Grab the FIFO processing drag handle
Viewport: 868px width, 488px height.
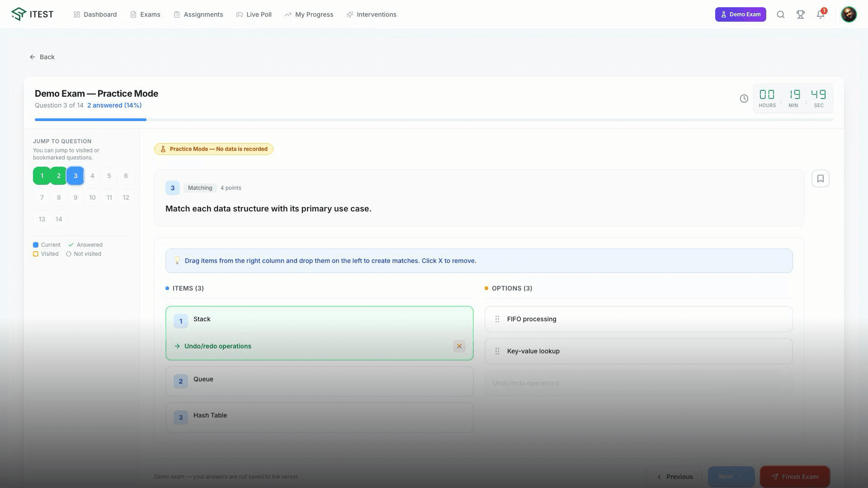[x=497, y=319]
